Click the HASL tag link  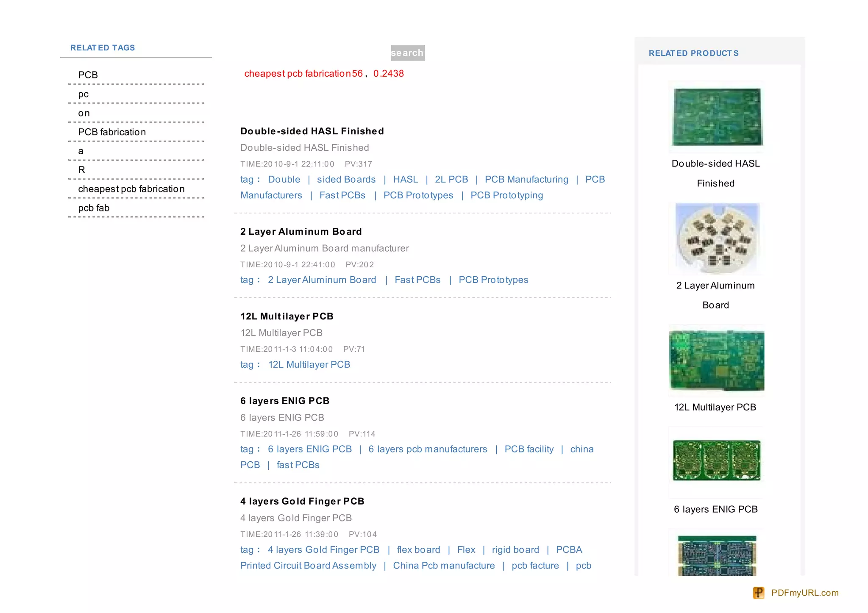point(405,180)
